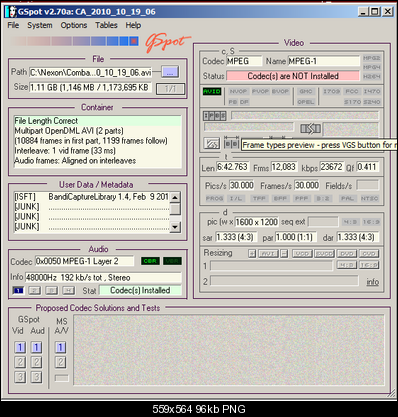Click the PROG indicator
Image resolution: width=398 pixels, height=417 pixels.
coord(214,198)
